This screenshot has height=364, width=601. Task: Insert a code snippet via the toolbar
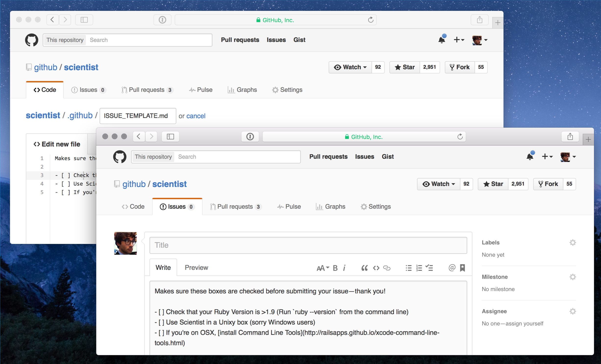(376, 268)
